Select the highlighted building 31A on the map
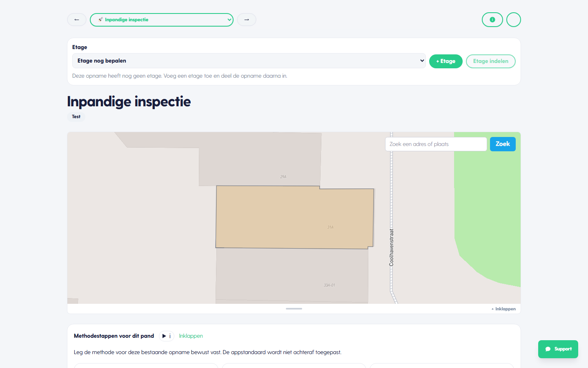 (x=294, y=217)
